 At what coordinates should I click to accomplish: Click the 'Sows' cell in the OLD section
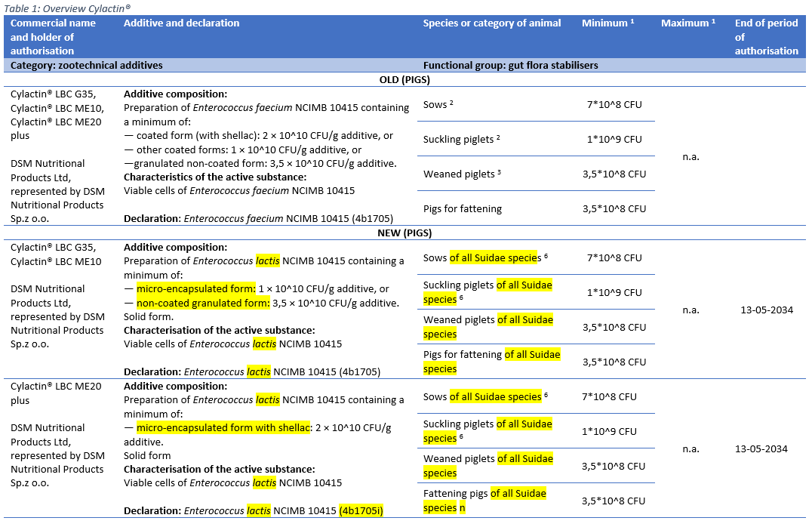click(x=437, y=105)
